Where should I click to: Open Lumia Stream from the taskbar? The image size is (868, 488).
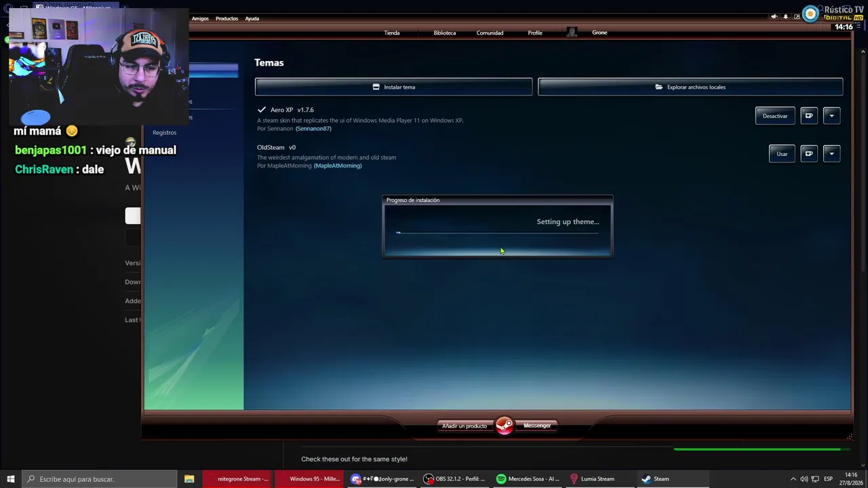pos(599,479)
